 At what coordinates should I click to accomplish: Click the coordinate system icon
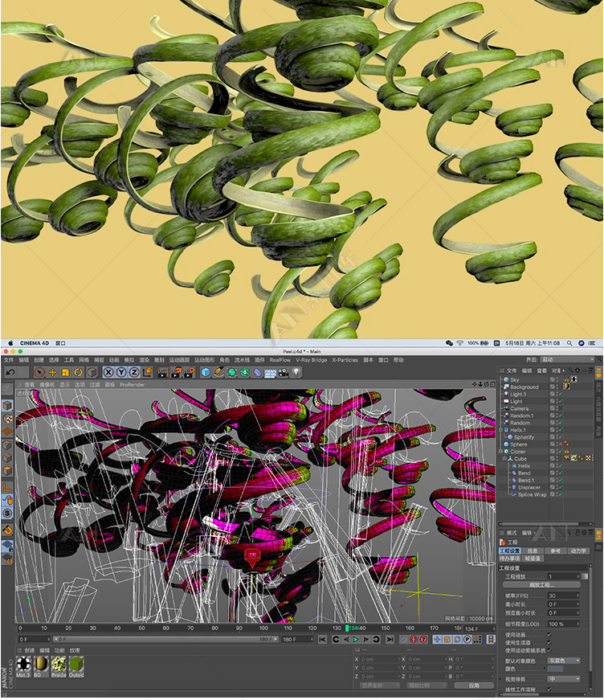tap(148, 372)
